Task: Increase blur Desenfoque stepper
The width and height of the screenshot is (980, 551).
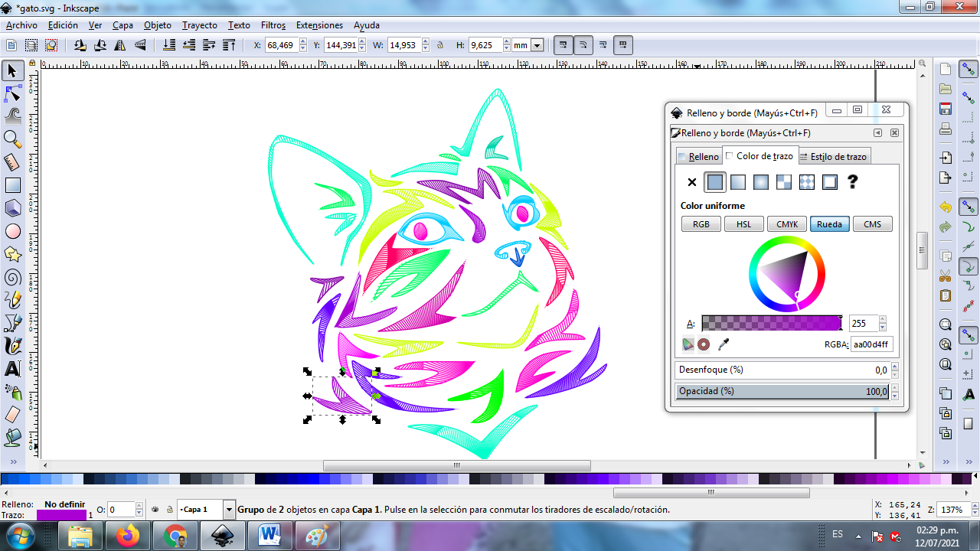Action: [894, 367]
